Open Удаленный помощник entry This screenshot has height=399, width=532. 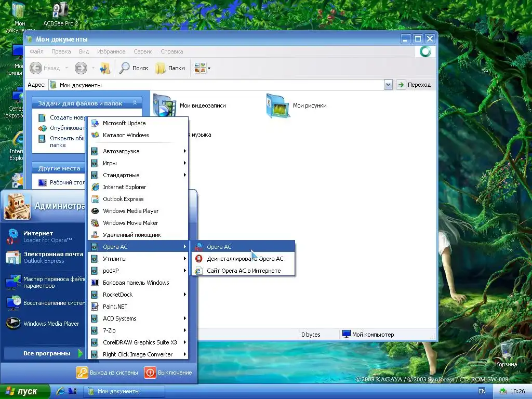click(x=138, y=235)
